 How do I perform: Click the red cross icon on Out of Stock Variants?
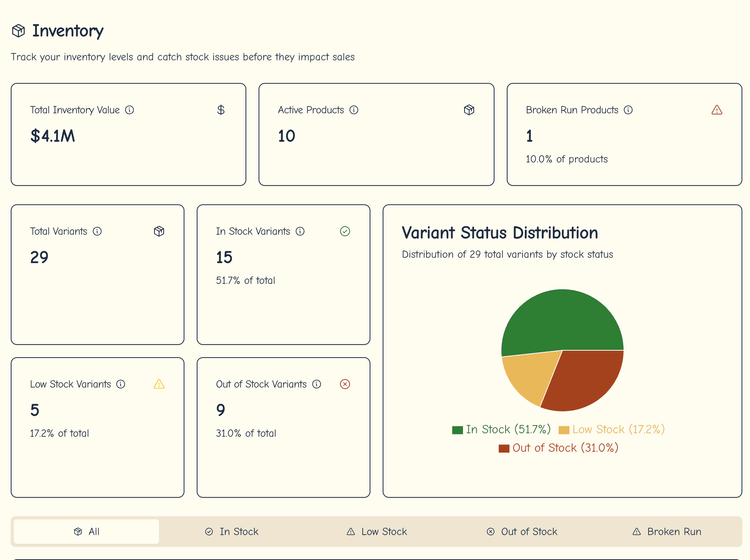click(x=345, y=384)
